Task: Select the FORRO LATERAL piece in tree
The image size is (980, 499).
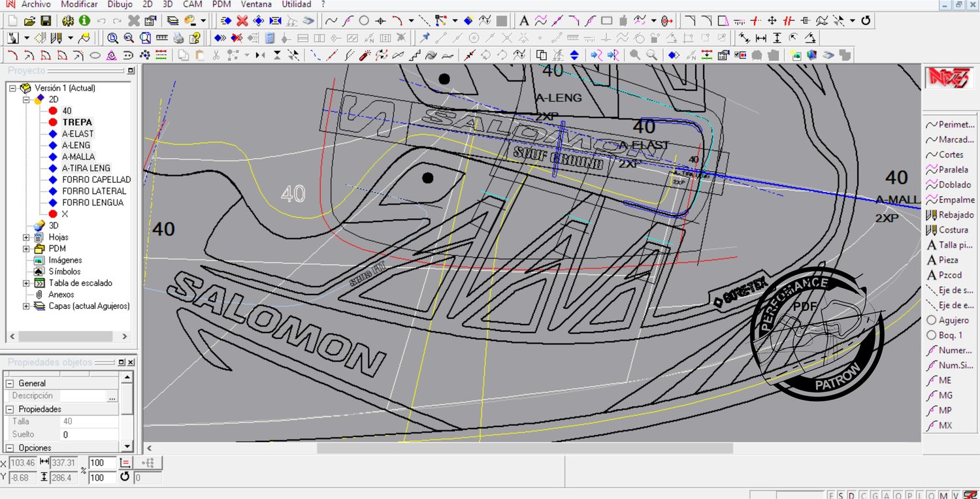Action: [94, 191]
